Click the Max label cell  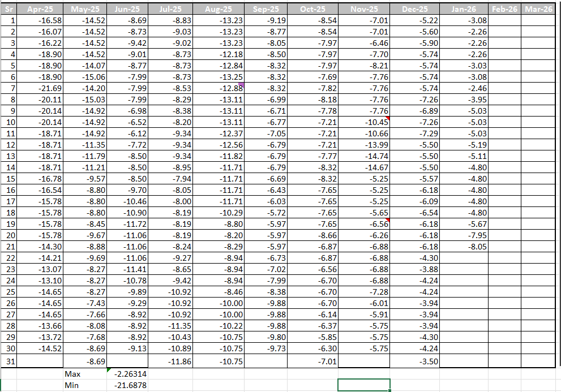(x=85, y=374)
